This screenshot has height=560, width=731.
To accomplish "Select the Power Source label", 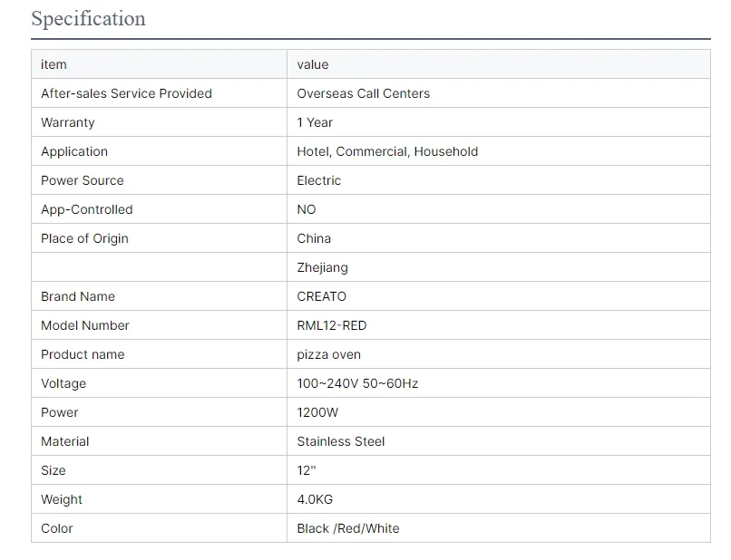I will 82,180.
